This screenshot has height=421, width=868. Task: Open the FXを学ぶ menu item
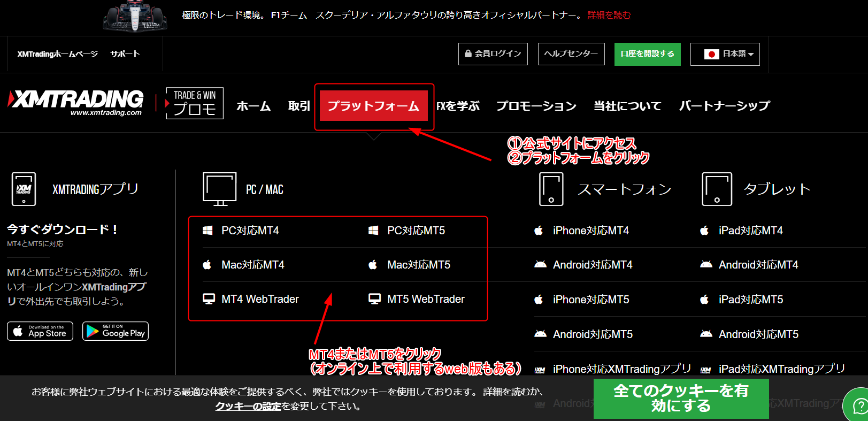coord(458,106)
